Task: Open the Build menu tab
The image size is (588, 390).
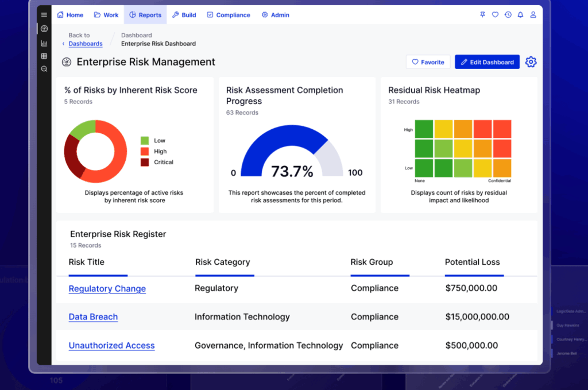Action: point(184,15)
